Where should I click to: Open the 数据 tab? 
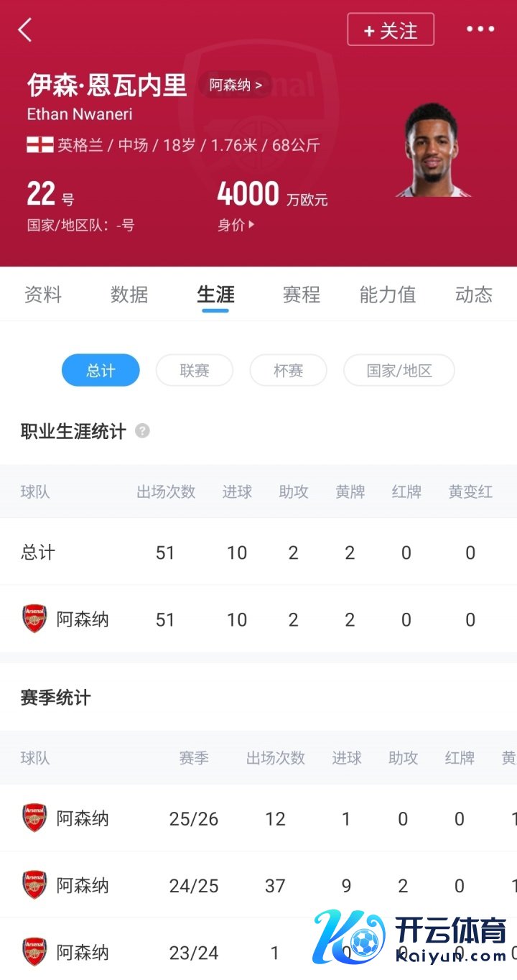[x=129, y=295]
